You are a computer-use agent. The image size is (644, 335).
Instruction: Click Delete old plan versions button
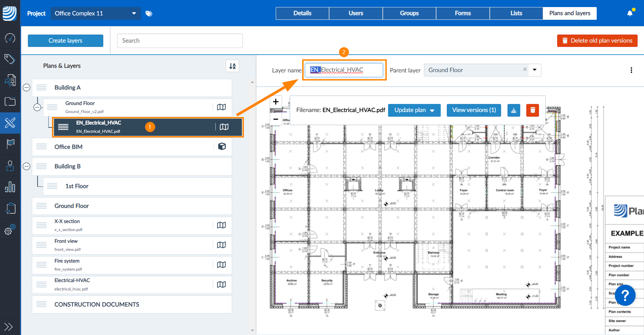(x=597, y=41)
